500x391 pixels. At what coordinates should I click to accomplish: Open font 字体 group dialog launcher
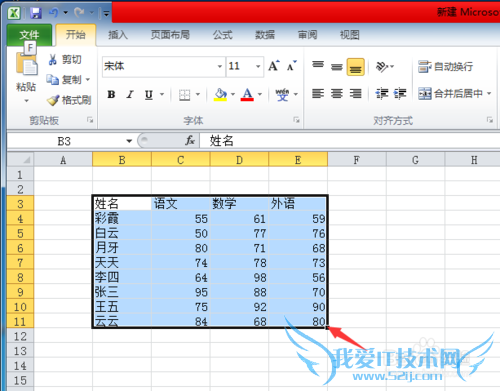[x=296, y=120]
